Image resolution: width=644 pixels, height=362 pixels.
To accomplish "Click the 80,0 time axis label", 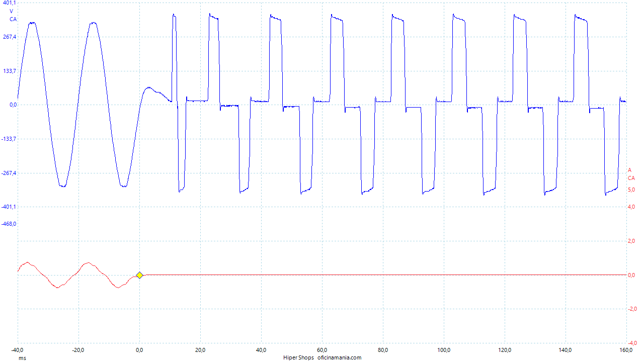I will click(x=383, y=350).
